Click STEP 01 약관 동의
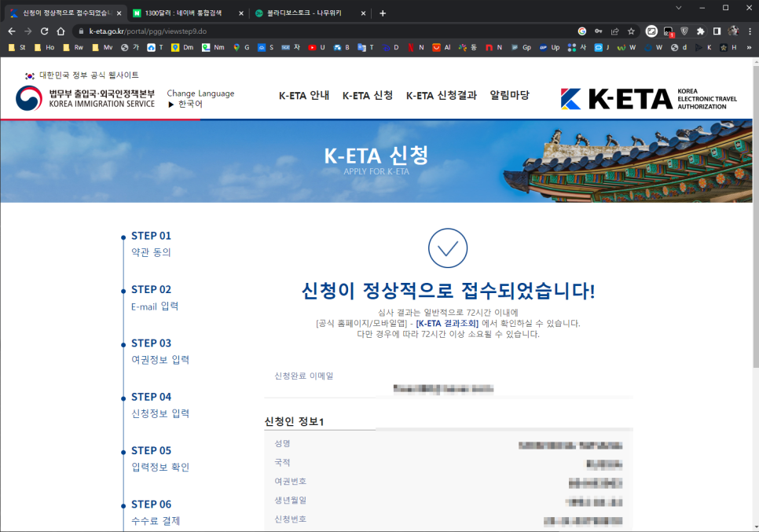The width and height of the screenshot is (759, 532). coord(151,244)
